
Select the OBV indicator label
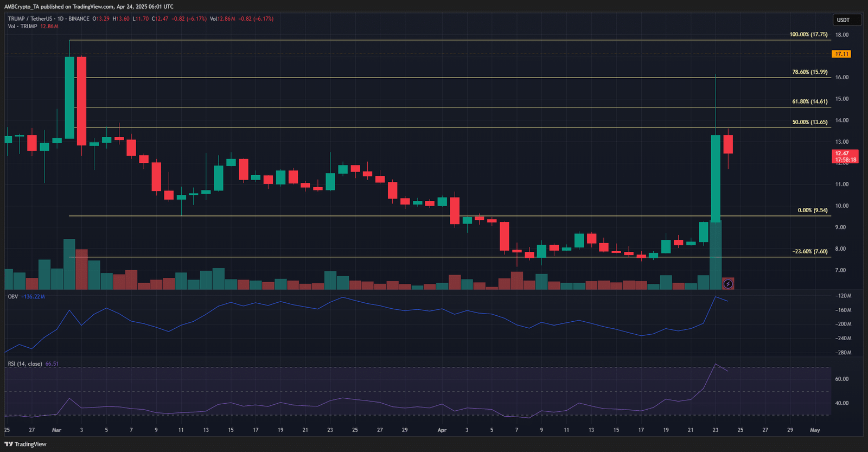[x=12, y=297]
